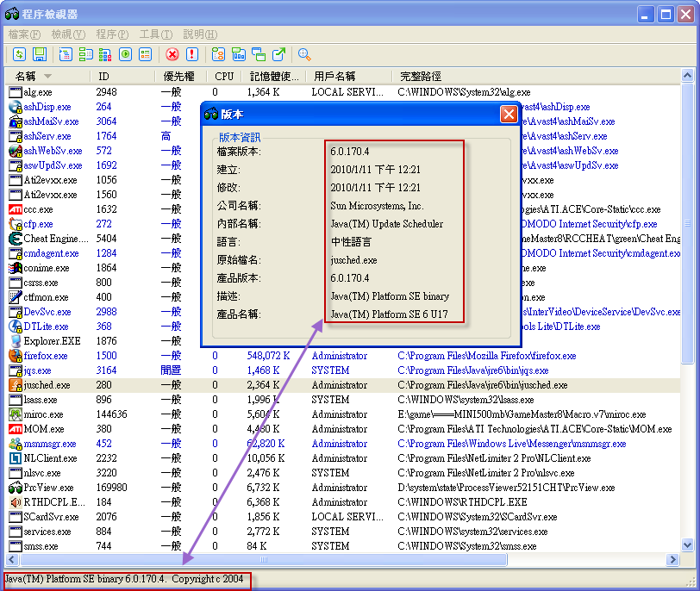Select the smss.exe process name
This screenshot has height=591, width=700.
coord(41,546)
